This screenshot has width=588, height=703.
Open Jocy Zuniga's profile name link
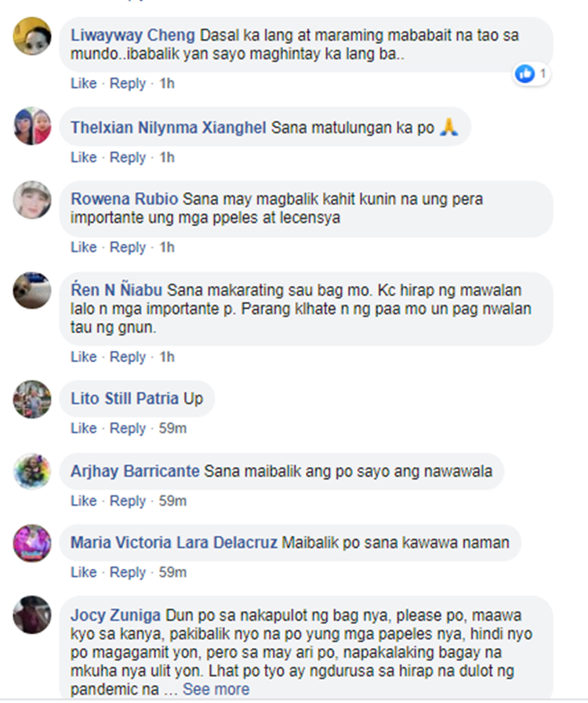(x=115, y=615)
